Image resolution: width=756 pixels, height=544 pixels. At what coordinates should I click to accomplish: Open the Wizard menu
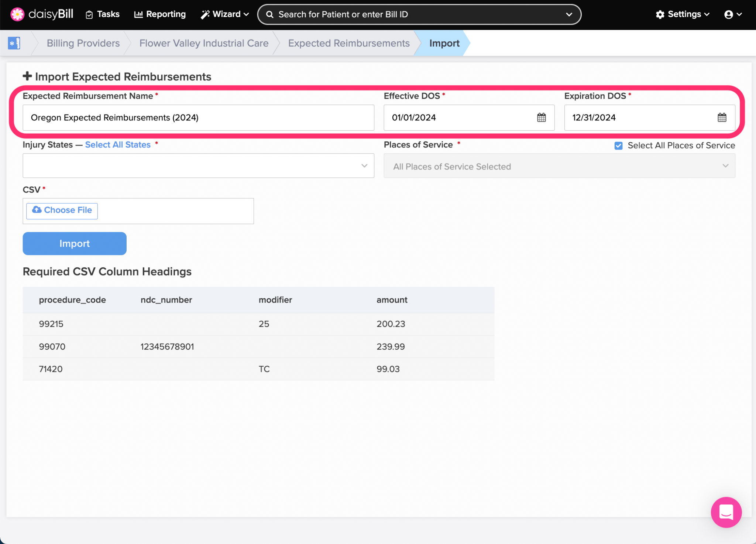click(x=225, y=14)
